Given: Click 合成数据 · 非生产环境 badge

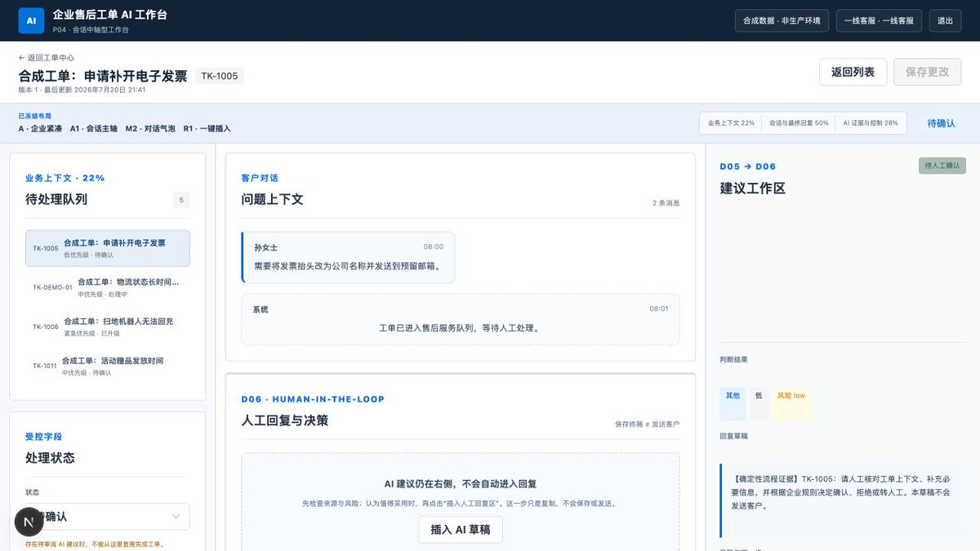Looking at the screenshot, I should [x=782, y=20].
